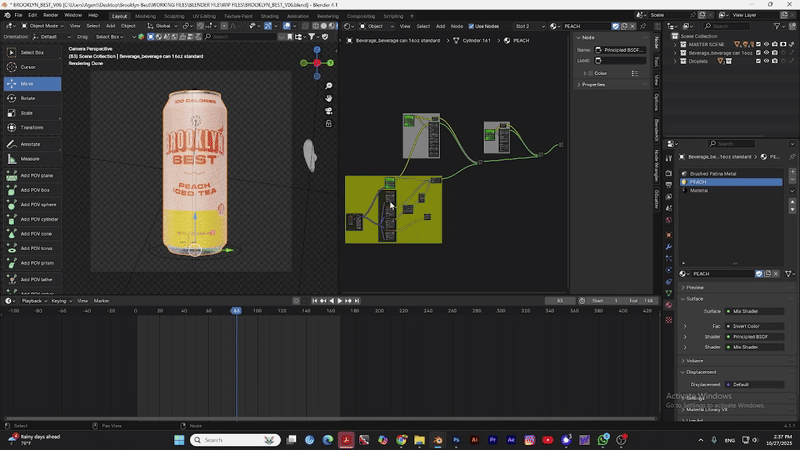Select the Annotate tool

(30, 144)
